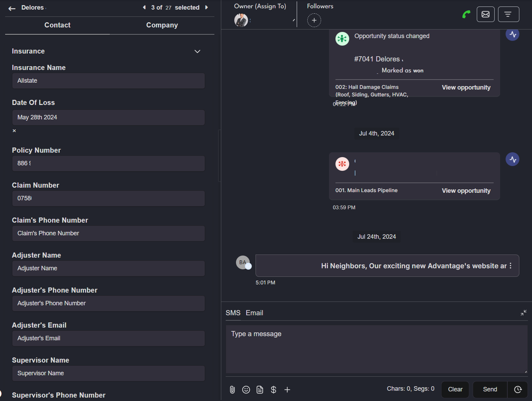Clear the message draft

455,389
